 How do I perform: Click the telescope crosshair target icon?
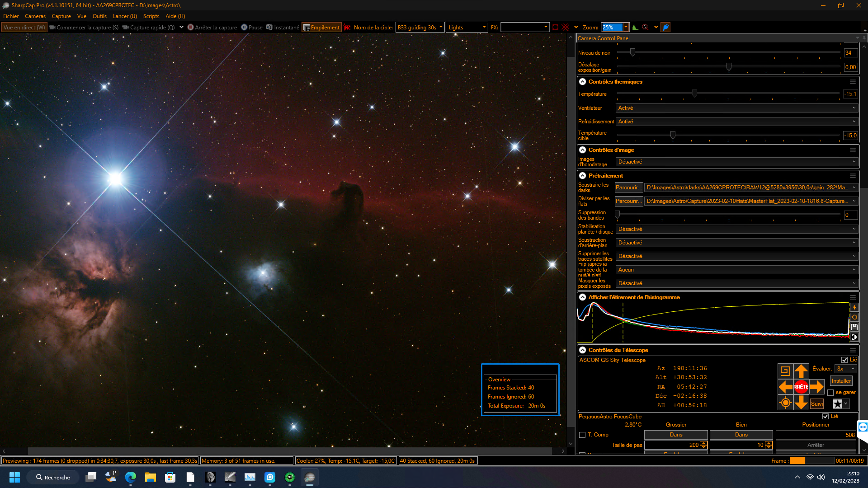[785, 403]
